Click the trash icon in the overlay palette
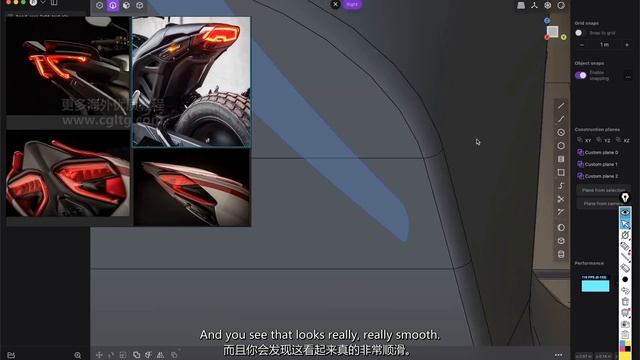Screen dimensions: 640x360 (x=625, y=302)
